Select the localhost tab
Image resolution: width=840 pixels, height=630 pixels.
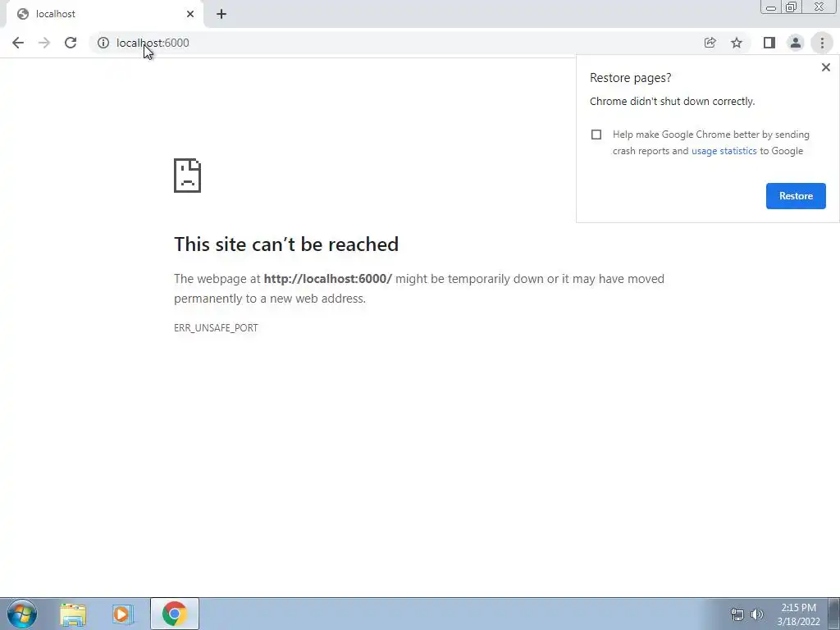(x=104, y=14)
